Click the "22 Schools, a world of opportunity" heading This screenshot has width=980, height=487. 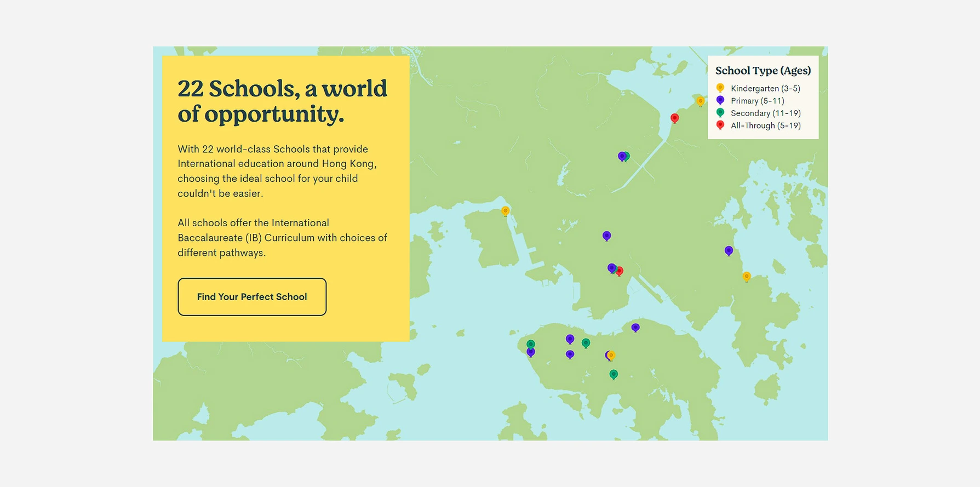[282, 101]
